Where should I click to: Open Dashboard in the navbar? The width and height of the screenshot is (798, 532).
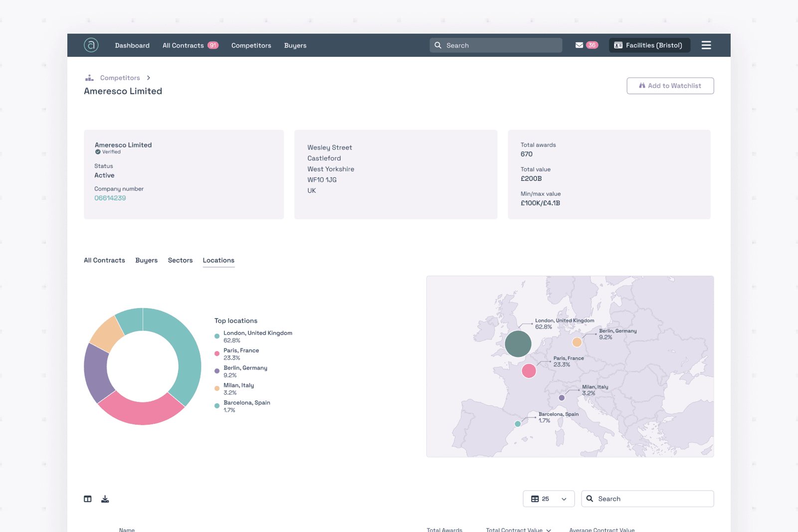point(132,45)
